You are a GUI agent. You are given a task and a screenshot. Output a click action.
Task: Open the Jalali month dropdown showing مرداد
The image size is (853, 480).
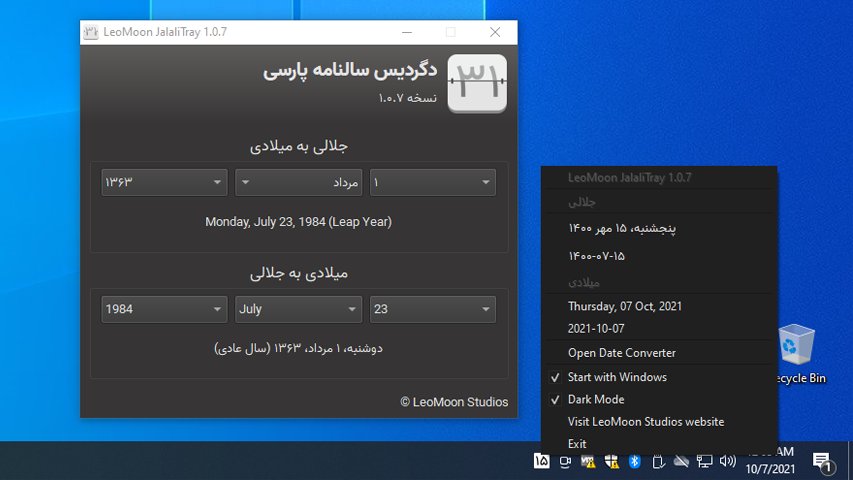(x=298, y=182)
